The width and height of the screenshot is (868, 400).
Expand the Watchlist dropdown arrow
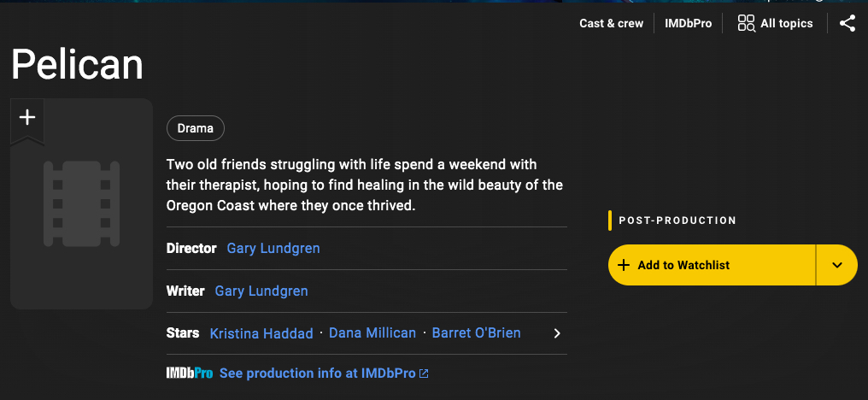click(836, 265)
